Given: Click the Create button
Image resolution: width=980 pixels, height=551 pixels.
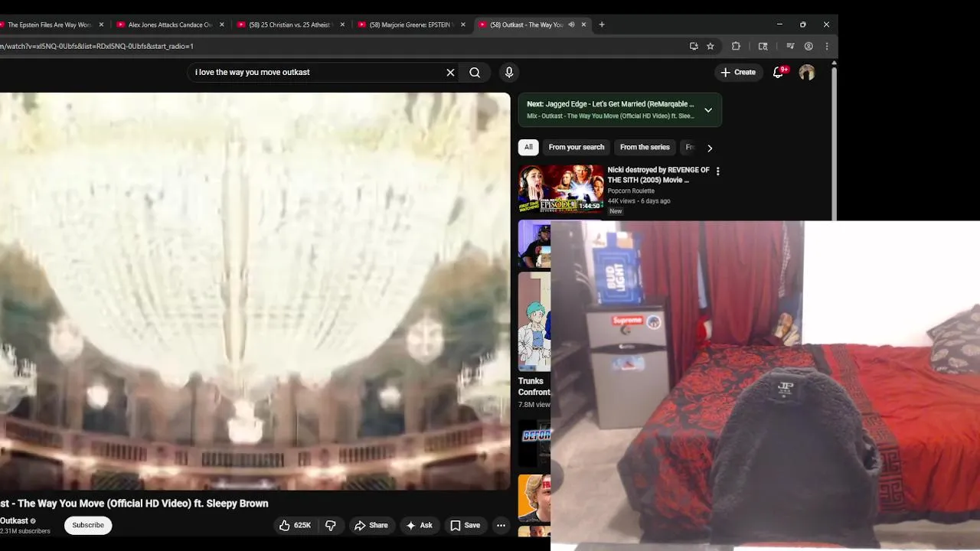Looking at the screenshot, I should click(x=738, y=72).
